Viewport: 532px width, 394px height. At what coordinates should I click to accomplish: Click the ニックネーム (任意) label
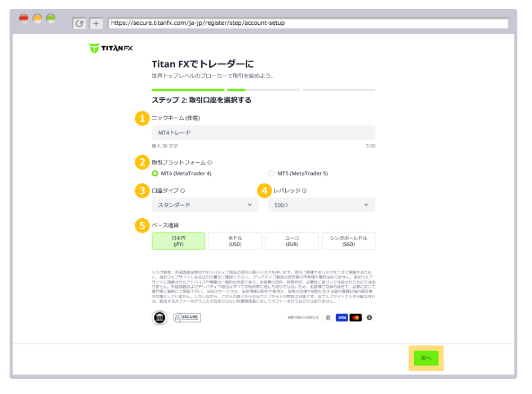(175, 118)
